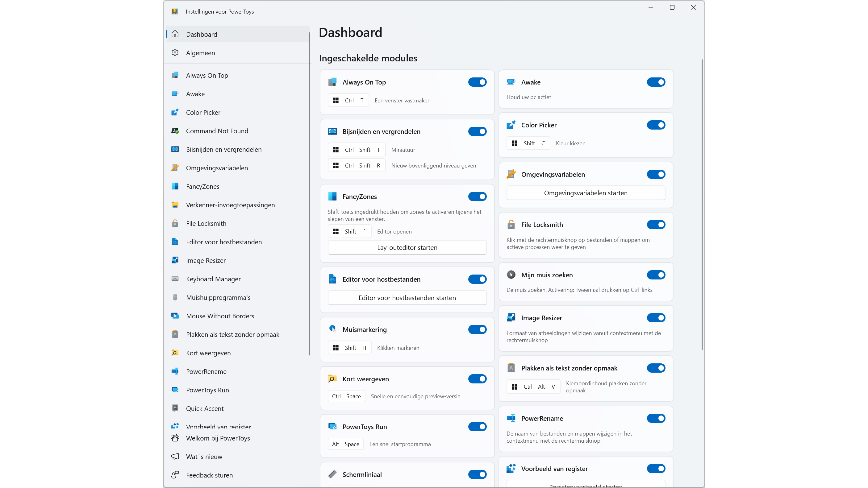
Task: Click the Mouse Without Borders icon
Action: (175, 316)
